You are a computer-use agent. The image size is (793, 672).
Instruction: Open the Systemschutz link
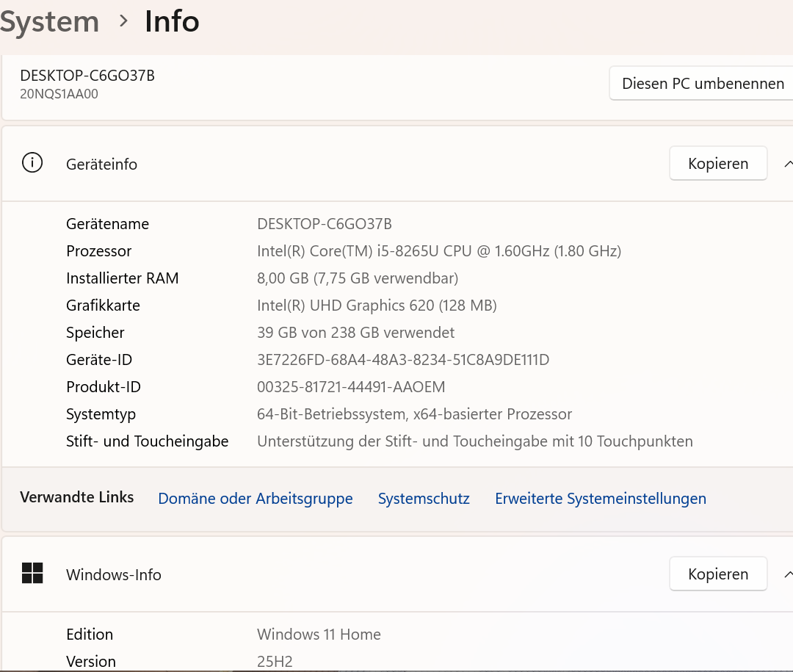click(x=424, y=499)
